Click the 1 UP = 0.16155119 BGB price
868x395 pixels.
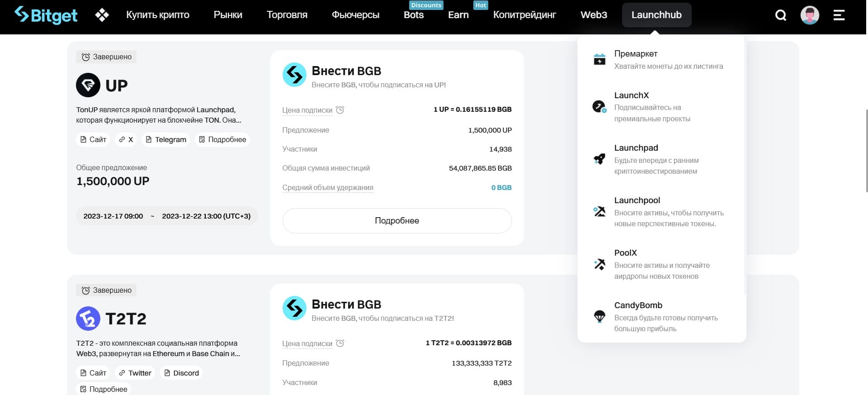click(x=472, y=109)
